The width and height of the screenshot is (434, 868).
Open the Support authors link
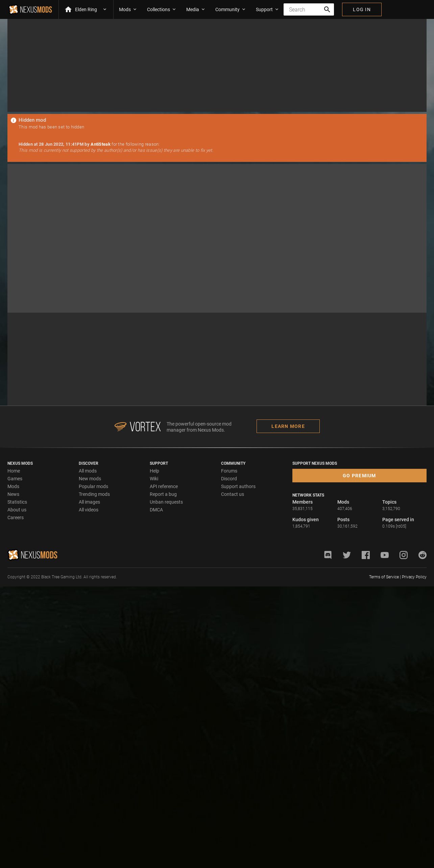point(238,486)
